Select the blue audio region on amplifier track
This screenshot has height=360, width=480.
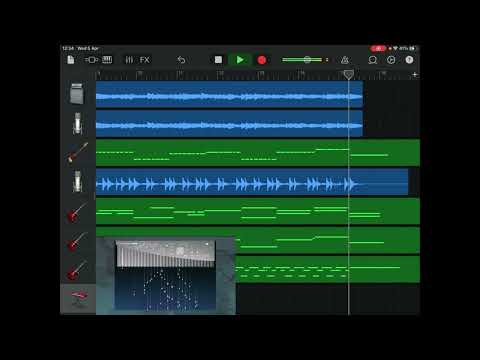[229, 94]
